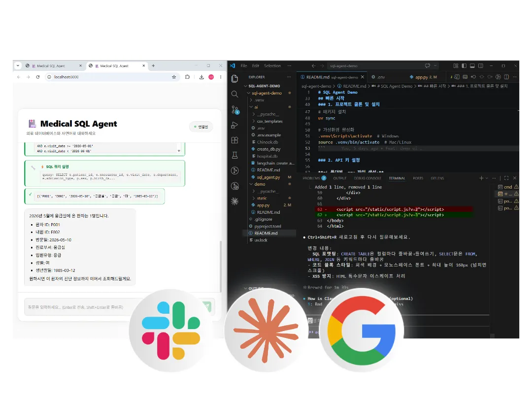Reload the browser page
Image resolution: width=532 pixels, height=399 pixels.
[x=37, y=77]
